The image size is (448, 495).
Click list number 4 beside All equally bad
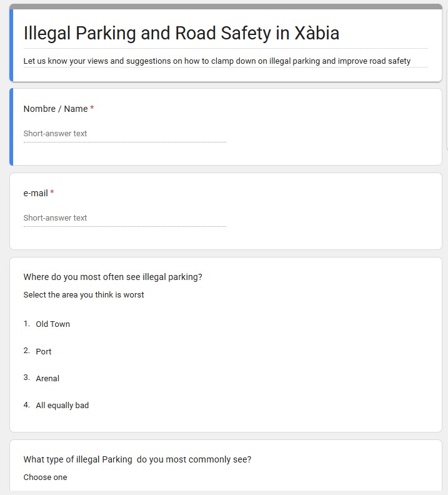pos(27,405)
